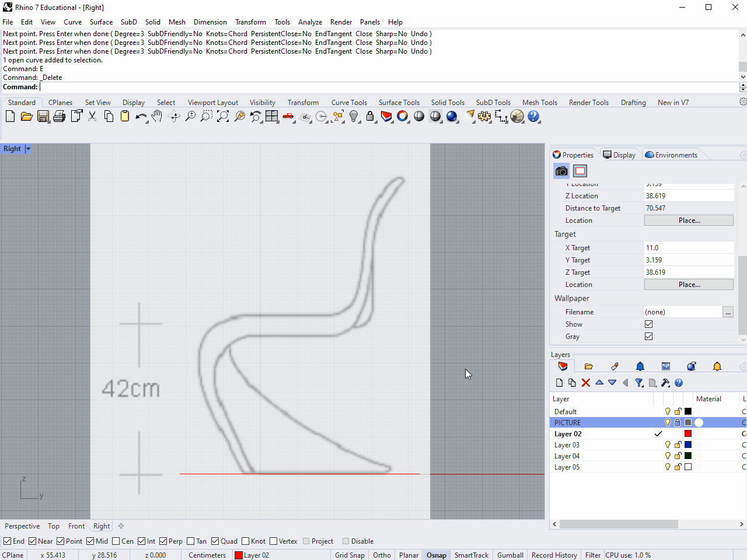Toggle Gumball in status bar
Screen dimensions: 747x560
click(510, 555)
